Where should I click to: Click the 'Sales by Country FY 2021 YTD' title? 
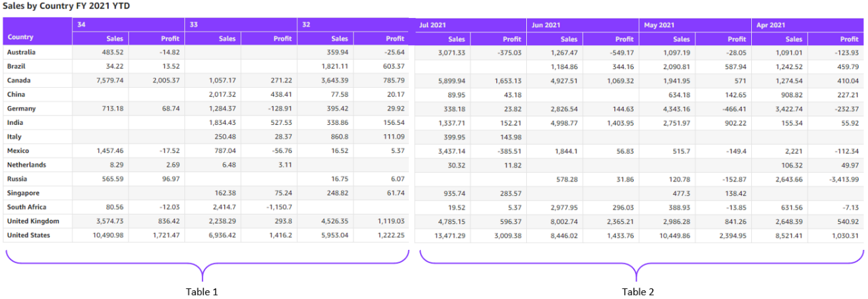click(x=66, y=6)
